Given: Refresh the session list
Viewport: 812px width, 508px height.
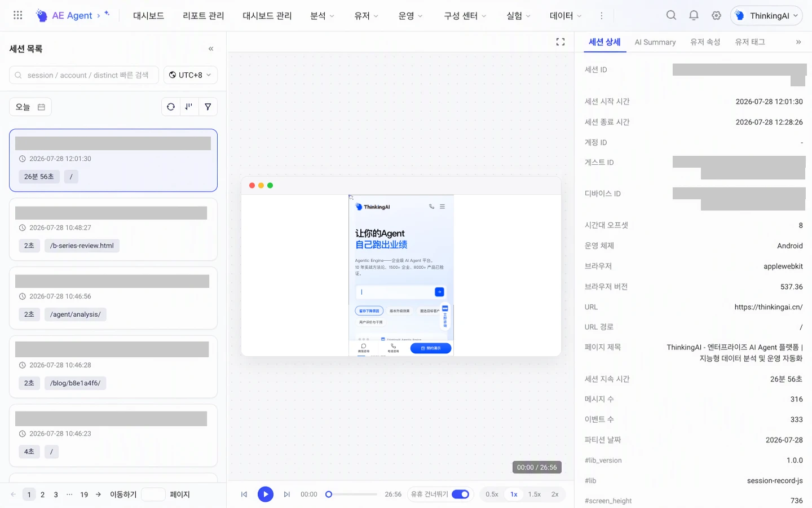Looking at the screenshot, I should pyautogui.click(x=171, y=107).
